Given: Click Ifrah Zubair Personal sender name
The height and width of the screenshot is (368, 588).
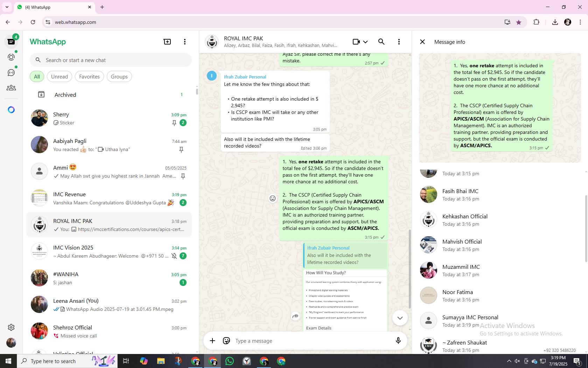Looking at the screenshot, I should click(245, 77).
